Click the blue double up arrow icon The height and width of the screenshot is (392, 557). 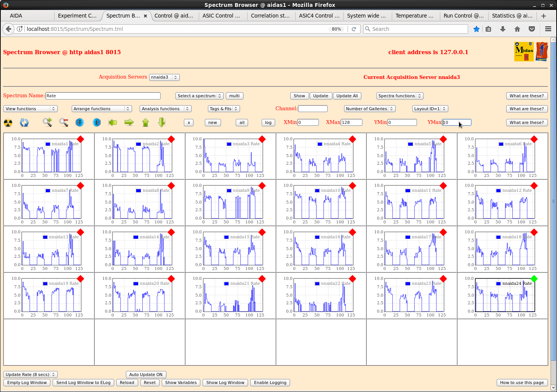[97, 122]
